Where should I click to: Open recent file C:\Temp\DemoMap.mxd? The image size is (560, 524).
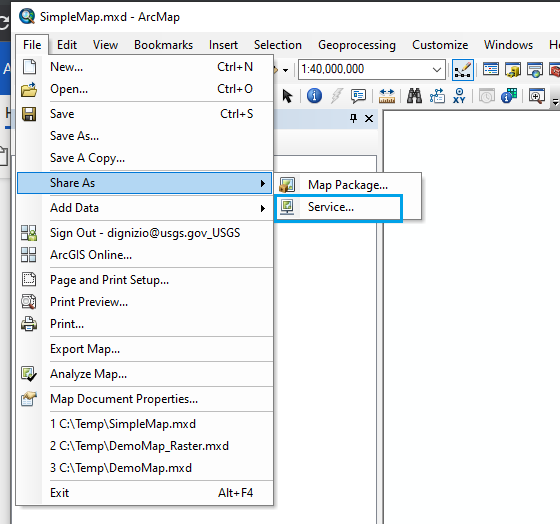coord(145,468)
